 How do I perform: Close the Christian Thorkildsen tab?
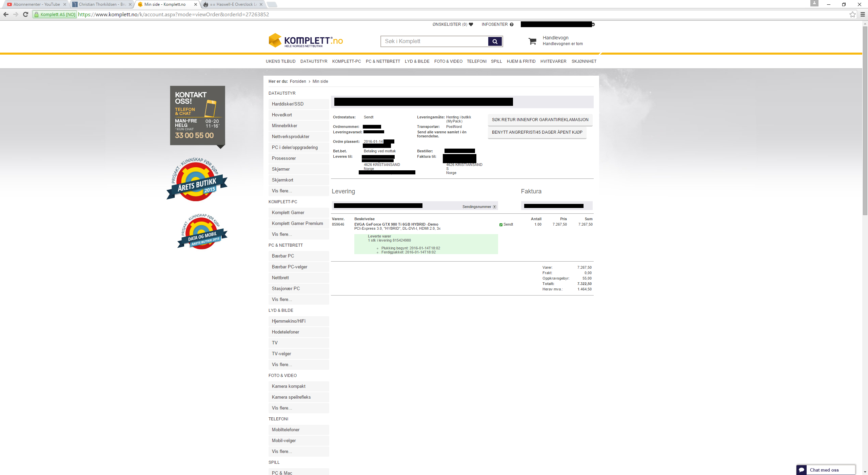click(130, 4)
